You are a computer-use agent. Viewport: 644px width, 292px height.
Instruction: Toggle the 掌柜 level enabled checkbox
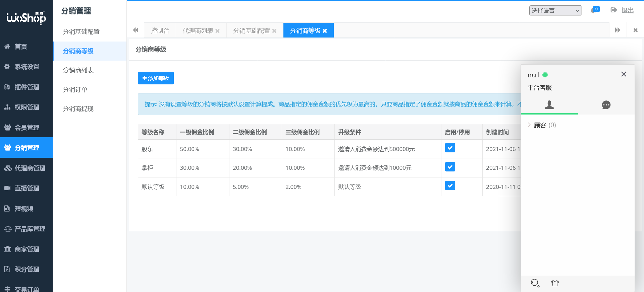[x=450, y=167]
